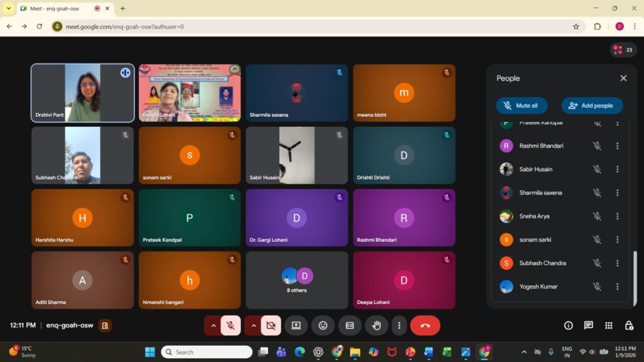Screen dimensions: 644x362
Task: Toggle the microphone mute button
Action: pyautogui.click(x=231, y=326)
